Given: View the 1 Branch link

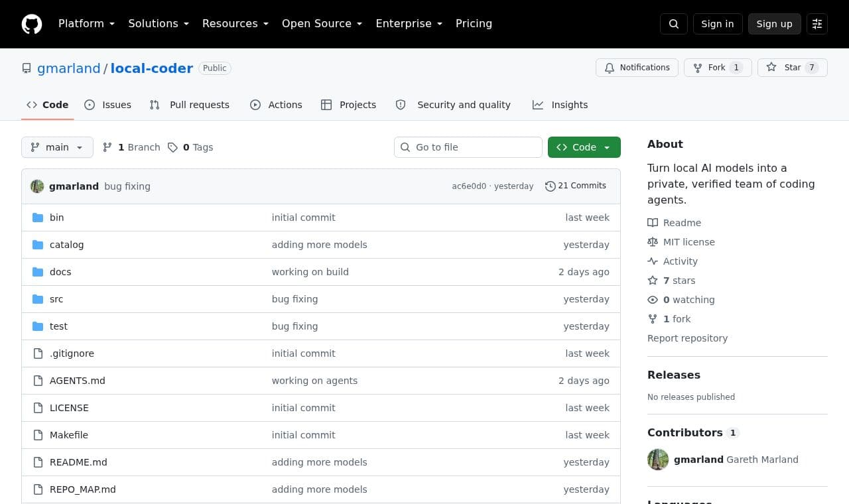Looking at the screenshot, I should [132, 147].
